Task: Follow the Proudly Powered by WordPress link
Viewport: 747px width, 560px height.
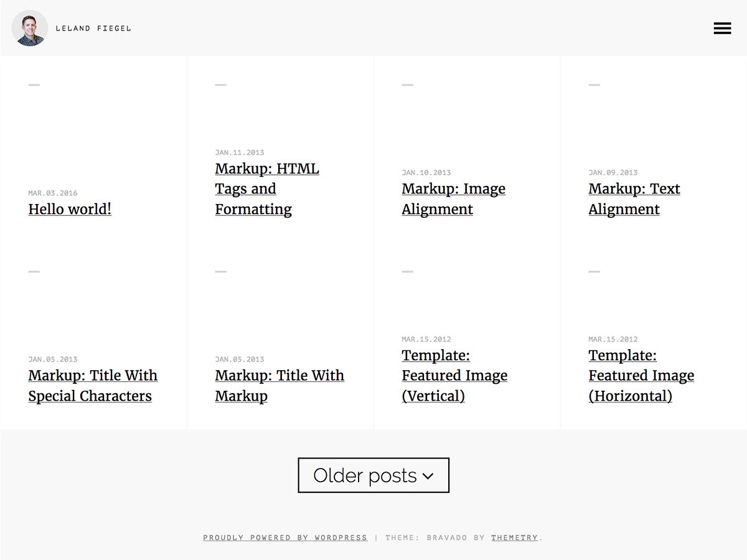Action: click(285, 538)
